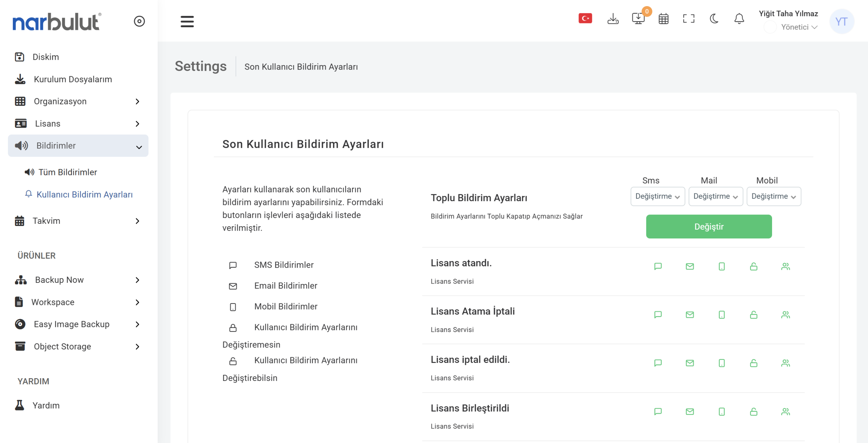This screenshot has height=443, width=868.
Task: Toggle SMS notification for Lisans atandı
Action: [x=658, y=267]
